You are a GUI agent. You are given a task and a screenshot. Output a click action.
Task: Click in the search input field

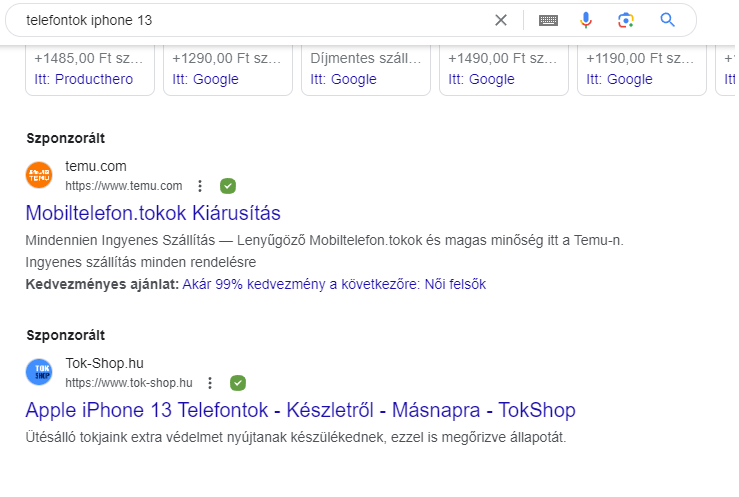[x=250, y=20]
